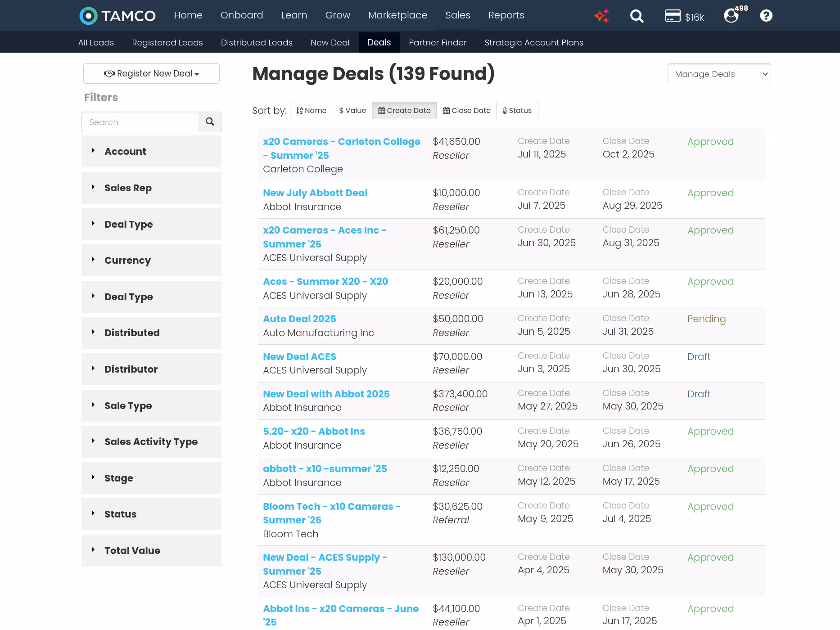Expand the Account filter
Image resolution: width=840 pixels, height=630 pixels.
coord(151,152)
